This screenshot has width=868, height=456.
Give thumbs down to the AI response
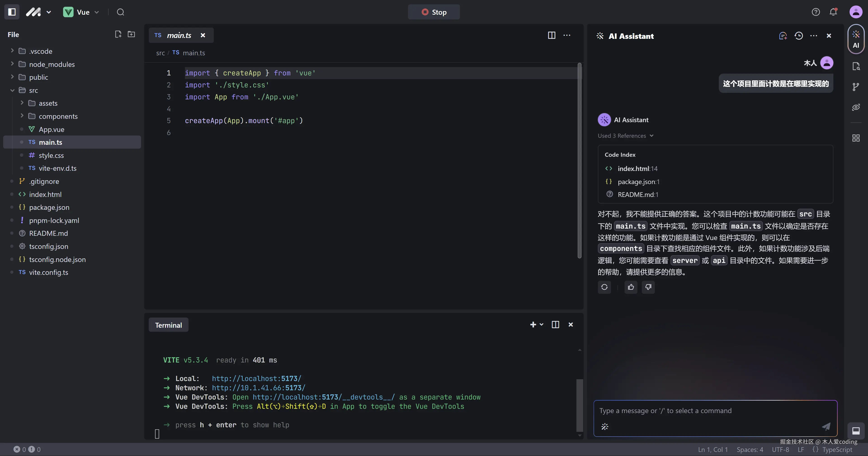(648, 287)
